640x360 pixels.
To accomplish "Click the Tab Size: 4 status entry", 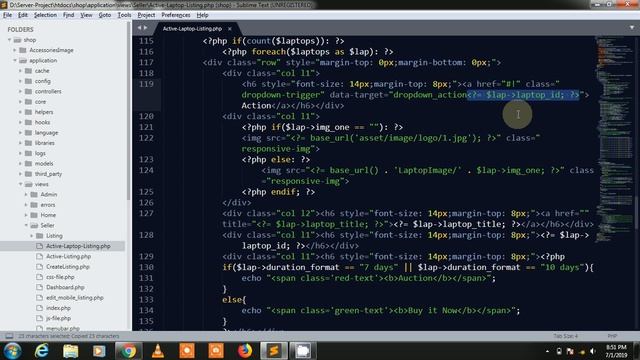I will 565,336.
